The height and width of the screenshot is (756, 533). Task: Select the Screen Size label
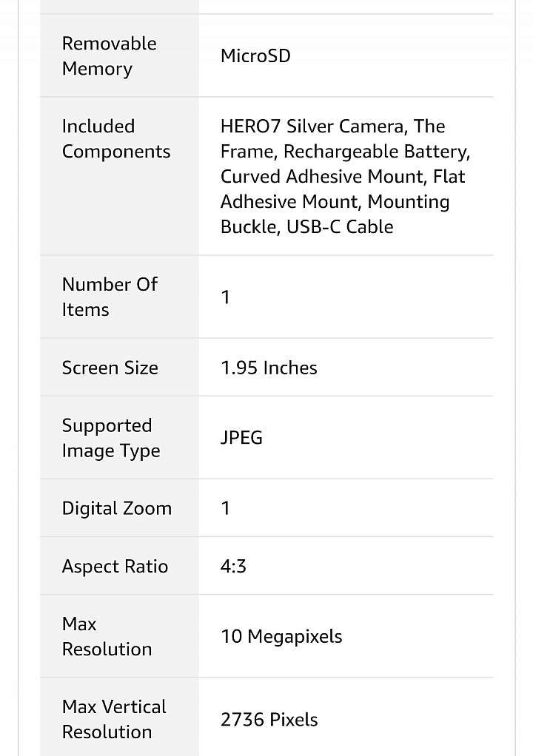click(110, 368)
